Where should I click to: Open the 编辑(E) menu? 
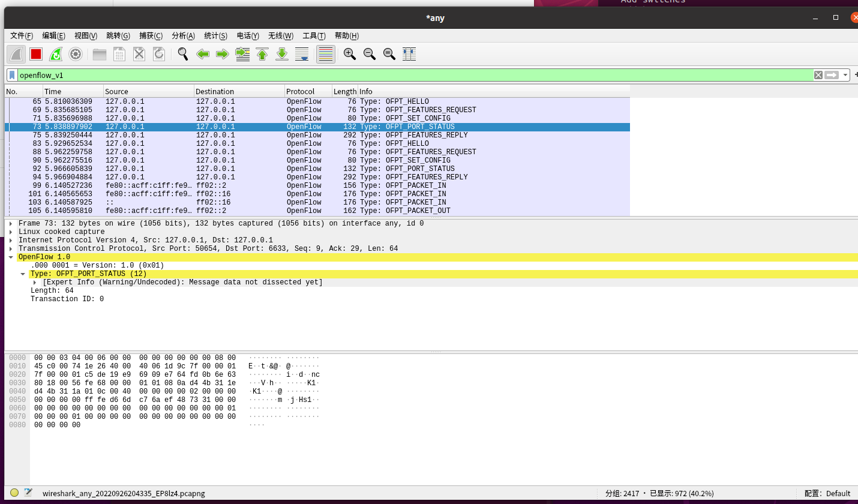click(x=53, y=36)
